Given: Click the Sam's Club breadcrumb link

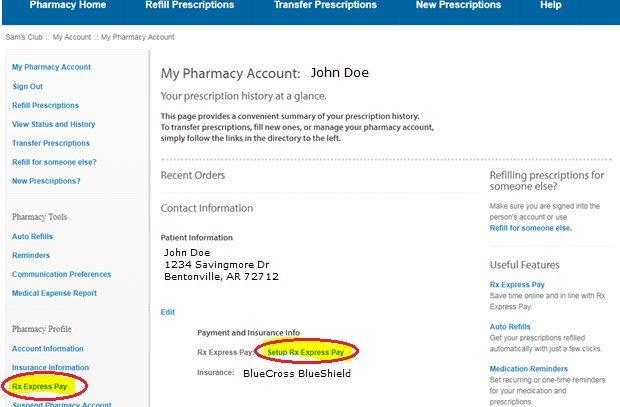Looking at the screenshot, I should pos(23,37).
